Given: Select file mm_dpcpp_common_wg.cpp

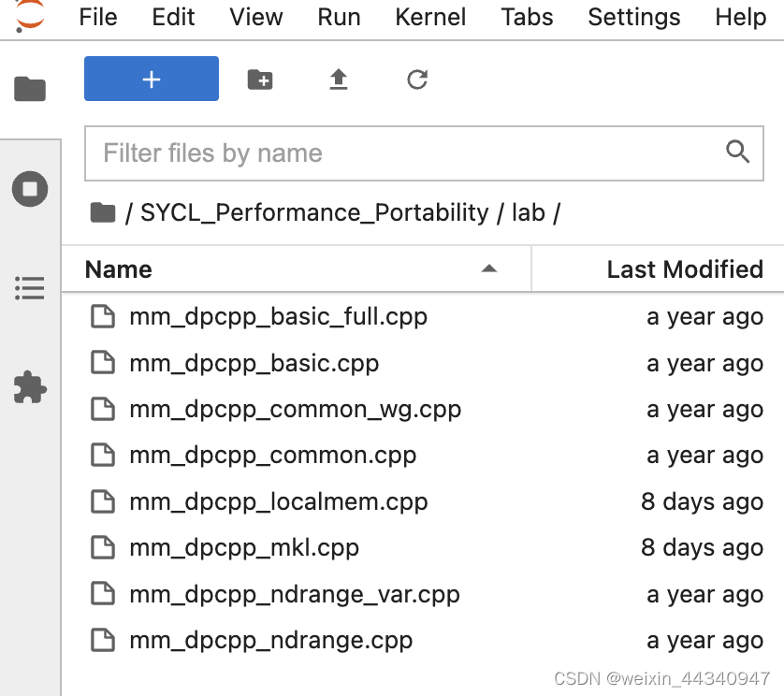Looking at the screenshot, I should pyautogui.click(x=423, y=409).
